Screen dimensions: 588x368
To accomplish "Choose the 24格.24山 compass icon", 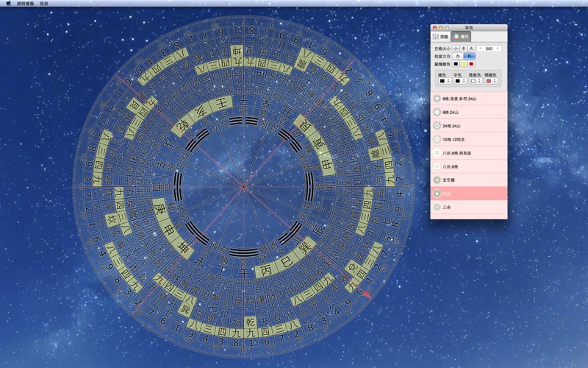I will 437,126.
